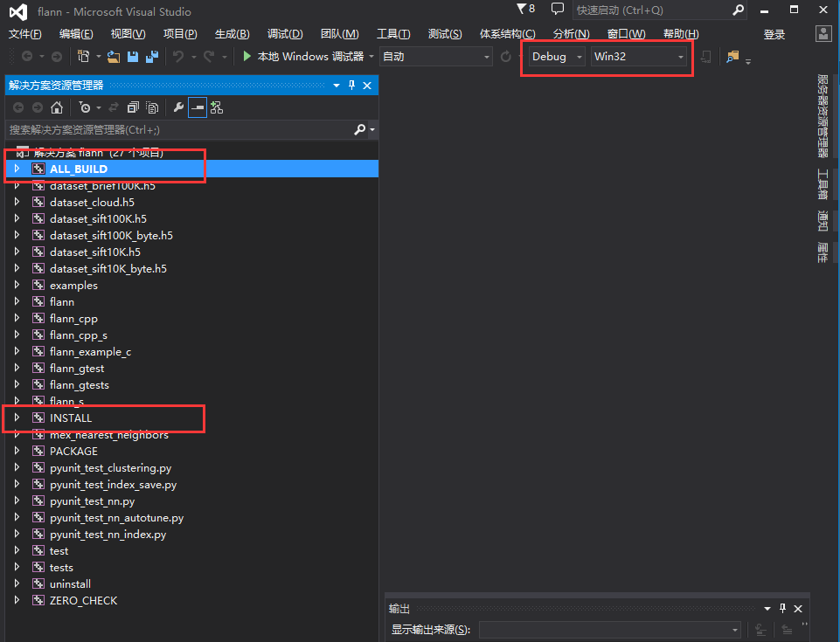
Task: Expand the ZERO_CHECK project node
Action: pyautogui.click(x=17, y=600)
